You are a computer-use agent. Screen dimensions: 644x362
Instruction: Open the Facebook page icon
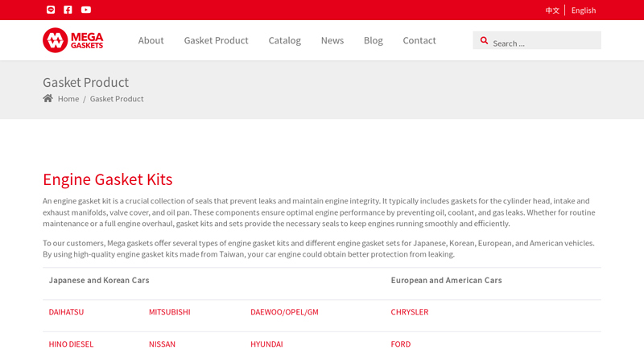click(68, 10)
